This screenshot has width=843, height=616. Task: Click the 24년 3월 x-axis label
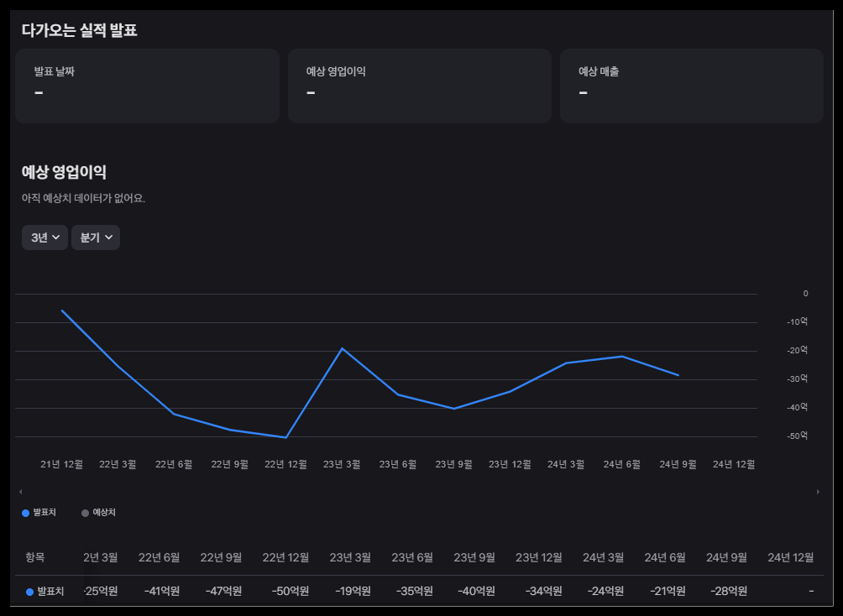tap(566, 464)
